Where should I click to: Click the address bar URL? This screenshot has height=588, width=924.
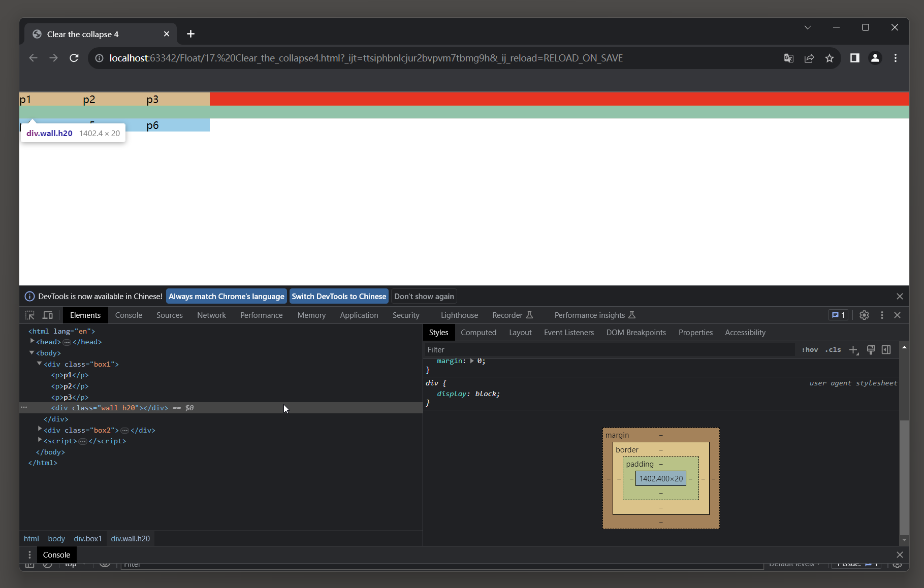(x=366, y=58)
